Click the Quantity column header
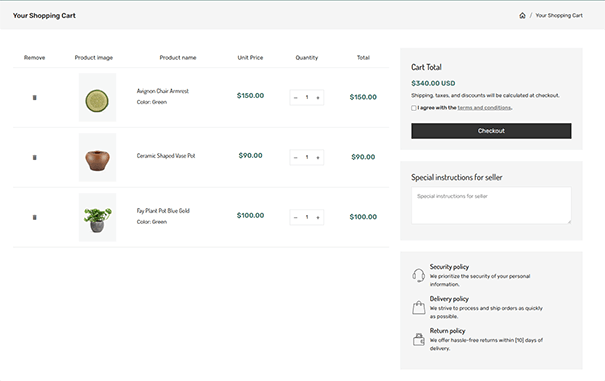 point(307,58)
